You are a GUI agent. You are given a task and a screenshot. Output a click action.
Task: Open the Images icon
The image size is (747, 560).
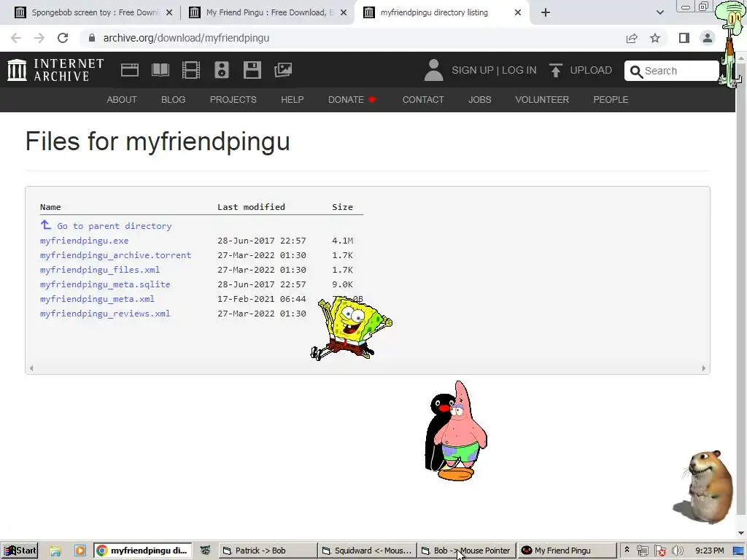(x=283, y=70)
